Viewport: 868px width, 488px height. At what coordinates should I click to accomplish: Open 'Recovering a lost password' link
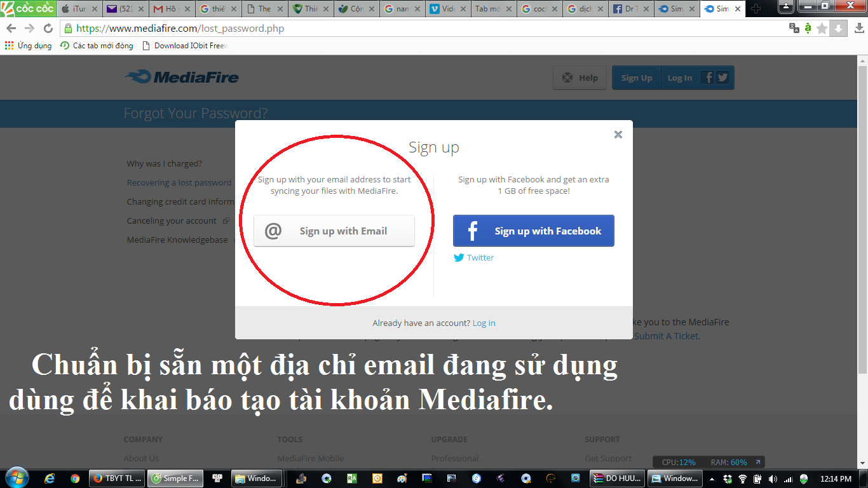(x=179, y=182)
